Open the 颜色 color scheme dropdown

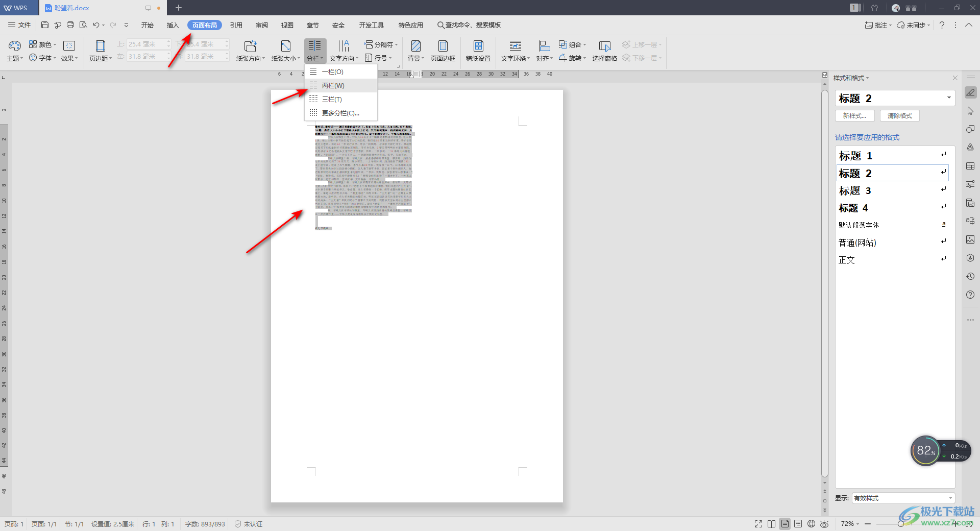42,44
